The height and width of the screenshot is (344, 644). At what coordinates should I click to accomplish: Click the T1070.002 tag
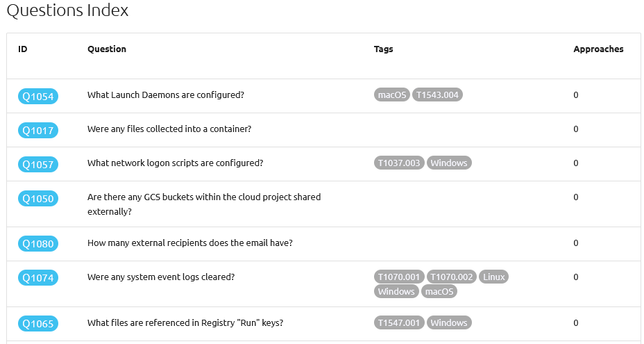[451, 277]
